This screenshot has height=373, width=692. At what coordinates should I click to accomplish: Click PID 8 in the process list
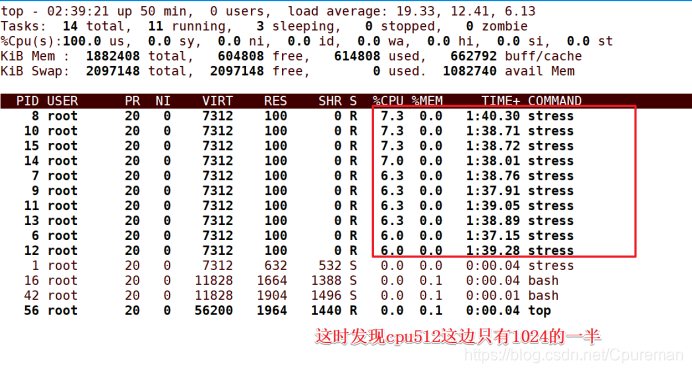tap(35, 116)
